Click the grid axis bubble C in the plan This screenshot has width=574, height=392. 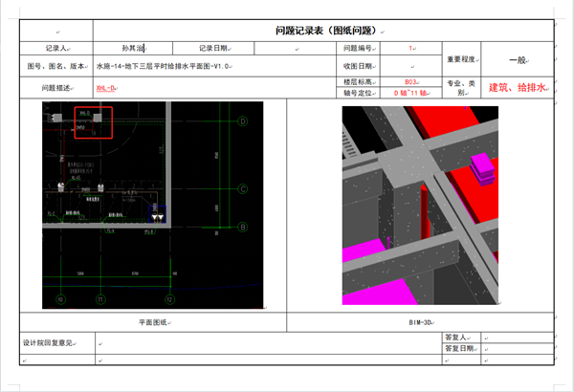click(243, 189)
